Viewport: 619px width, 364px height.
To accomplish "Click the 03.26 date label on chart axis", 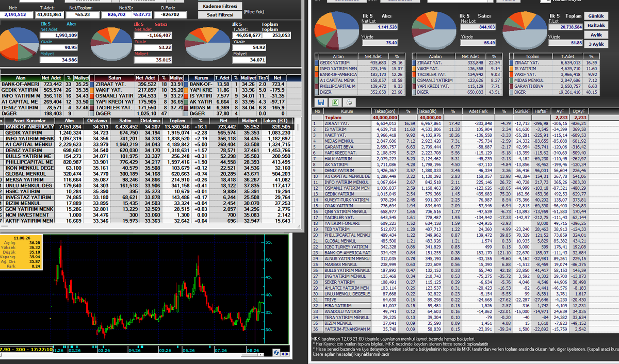I will [105, 350].
